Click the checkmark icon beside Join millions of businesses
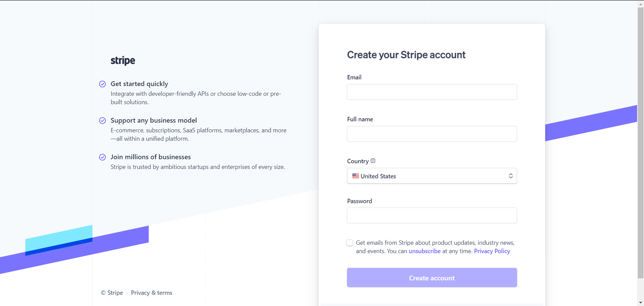The width and height of the screenshot is (644, 306). (102, 157)
